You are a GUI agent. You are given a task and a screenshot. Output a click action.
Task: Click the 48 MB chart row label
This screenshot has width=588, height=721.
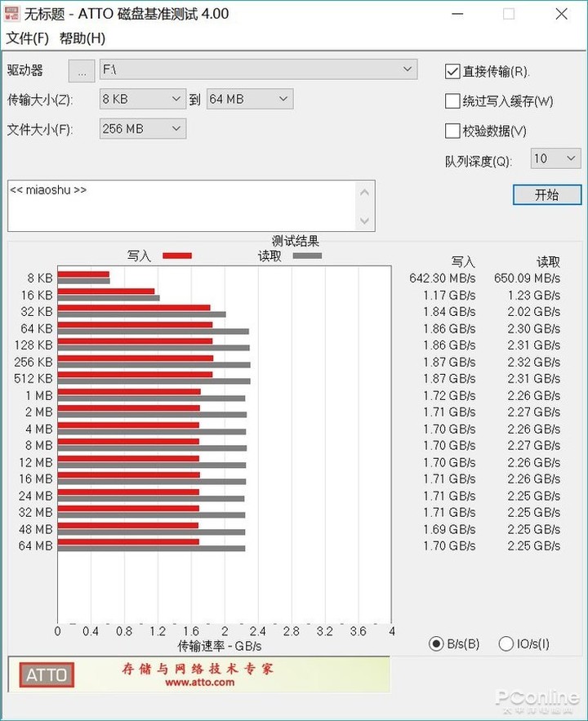pyautogui.click(x=36, y=529)
